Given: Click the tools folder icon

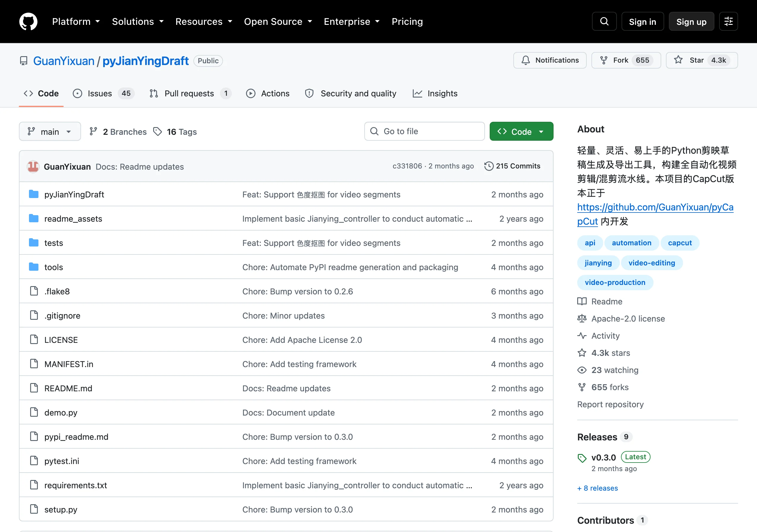Looking at the screenshot, I should tap(34, 267).
